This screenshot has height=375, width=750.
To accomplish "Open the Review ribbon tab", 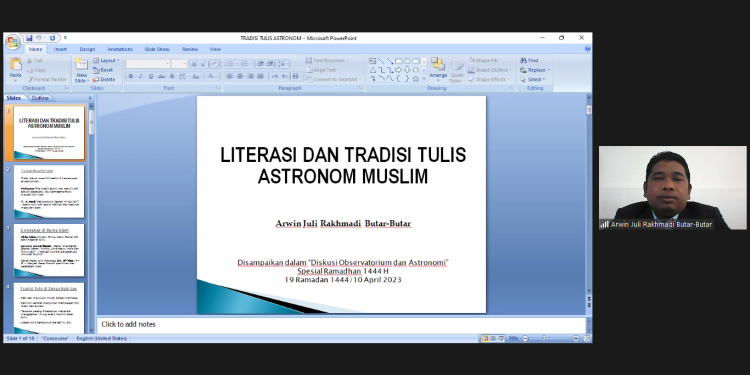I will tap(190, 49).
